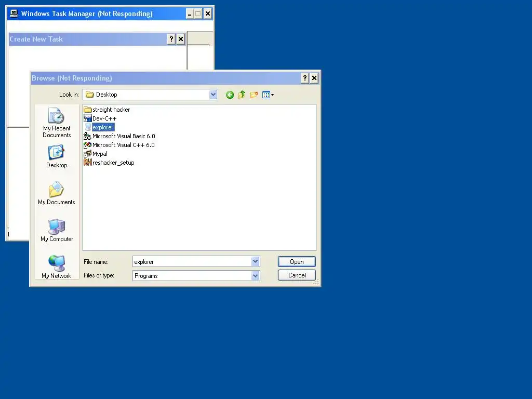Jump to Desktop in places bar
This screenshot has width=532, height=399.
[57, 156]
